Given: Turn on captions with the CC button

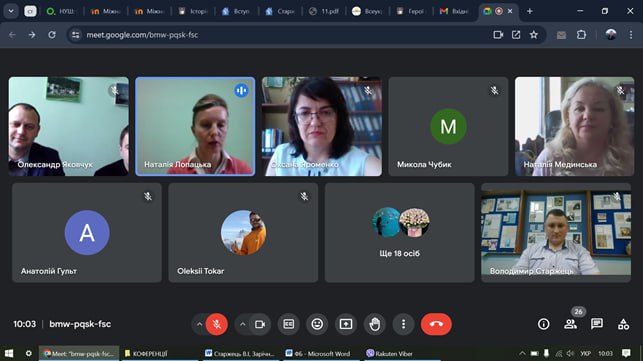Looking at the screenshot, I should point(289,324).
